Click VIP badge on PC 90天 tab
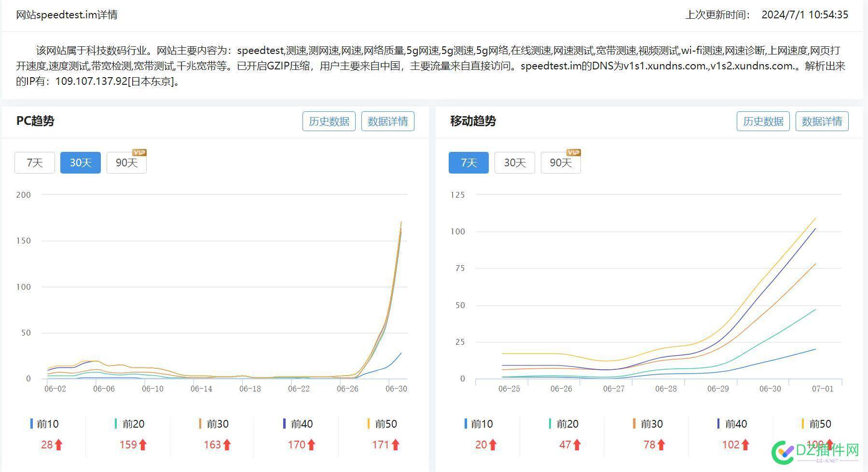868x472 pixels. [139, 152]
